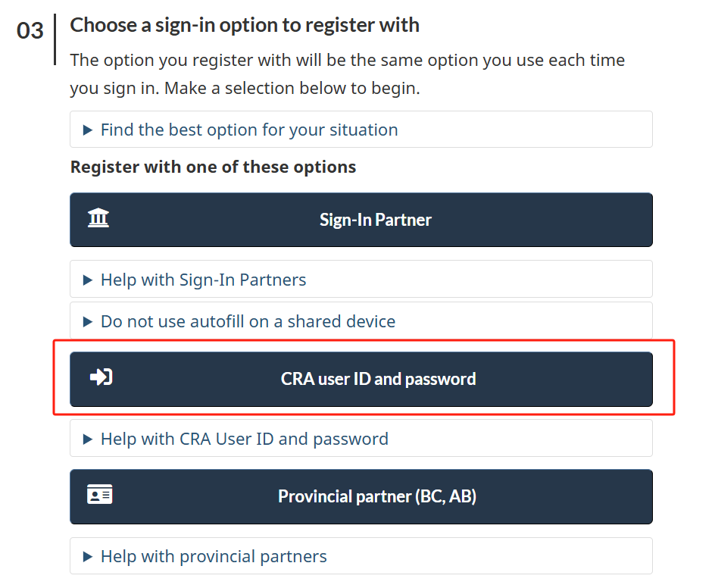
Task: Expand the triangle beside Find the best option
Action: [88, 130]
